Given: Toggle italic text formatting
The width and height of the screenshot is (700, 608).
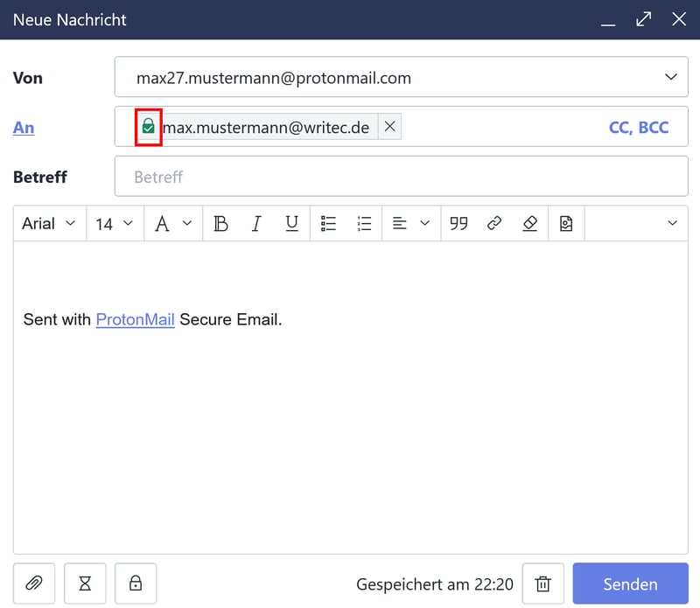Looking at the screenshot, I should click(256, 224).
